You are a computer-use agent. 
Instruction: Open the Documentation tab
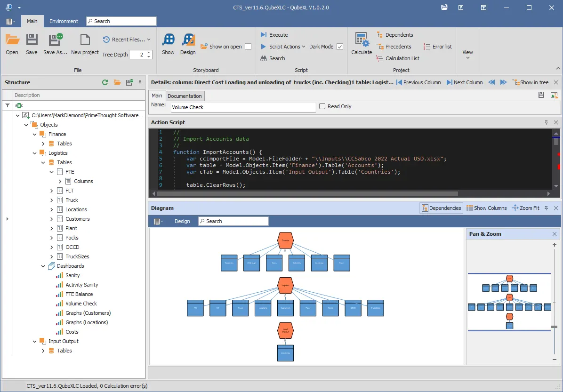point(185,96)
